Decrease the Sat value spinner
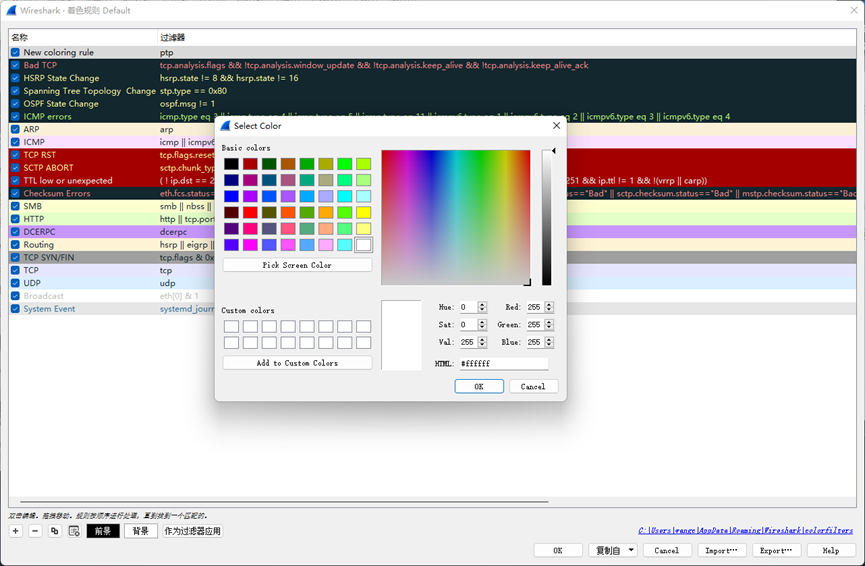 point(482,327)
